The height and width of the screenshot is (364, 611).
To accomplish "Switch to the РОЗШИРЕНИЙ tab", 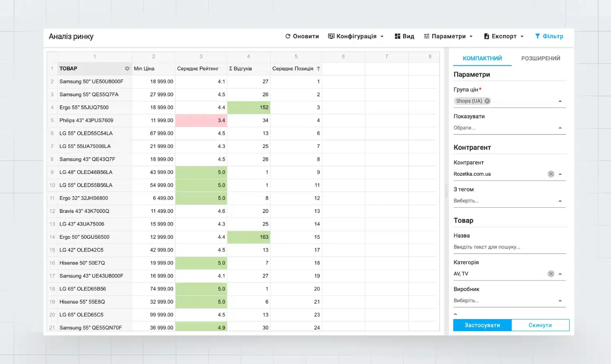I will click(540, 58).
